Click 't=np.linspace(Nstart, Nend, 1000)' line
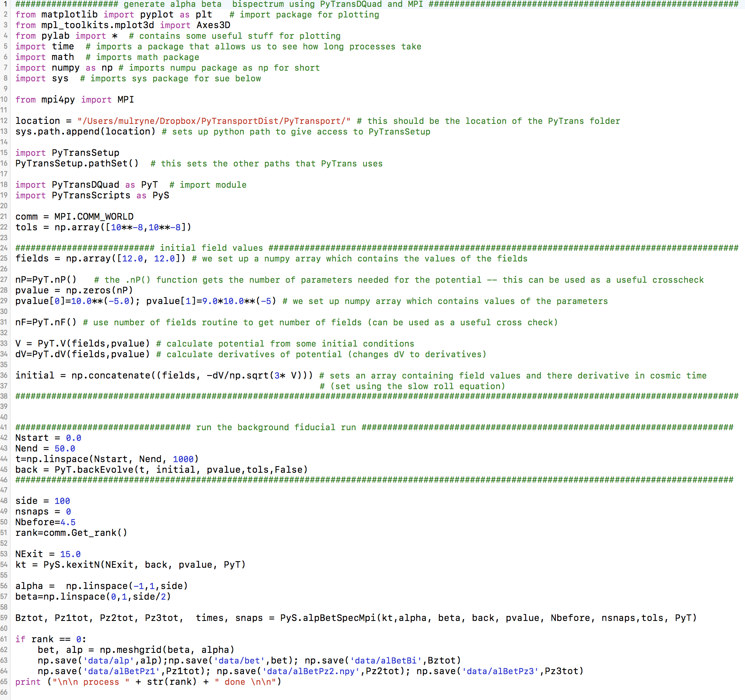 107,459
